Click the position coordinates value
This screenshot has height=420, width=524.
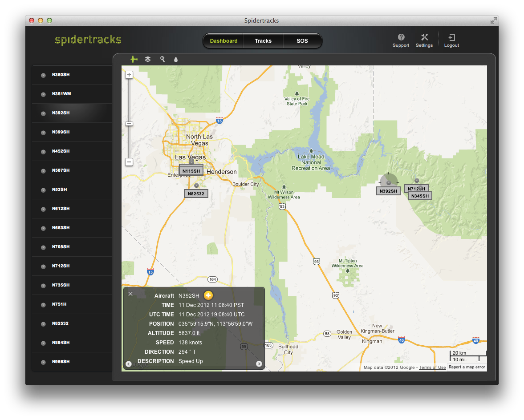pos(215,323)
